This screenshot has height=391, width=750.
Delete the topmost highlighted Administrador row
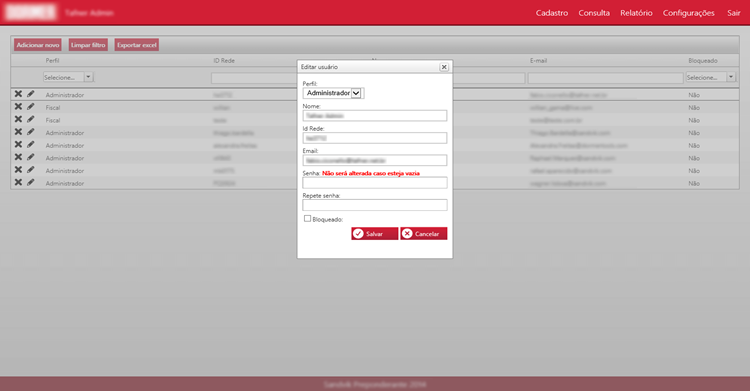[x=18, y=94]
